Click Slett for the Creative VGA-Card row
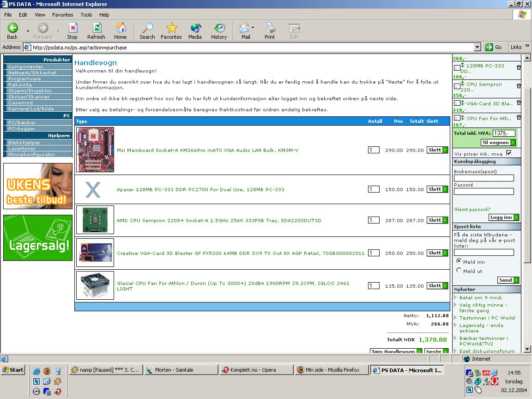This screenshot has width=532, height=399. tap(437, 253)
